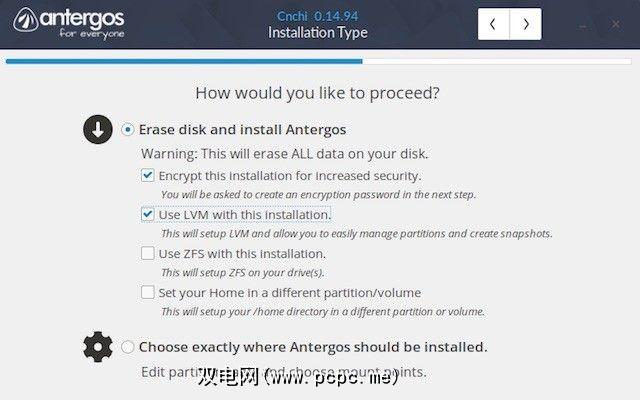
Task: Select Choose exactly where Antergos should be installed
Action: [127, 348]
